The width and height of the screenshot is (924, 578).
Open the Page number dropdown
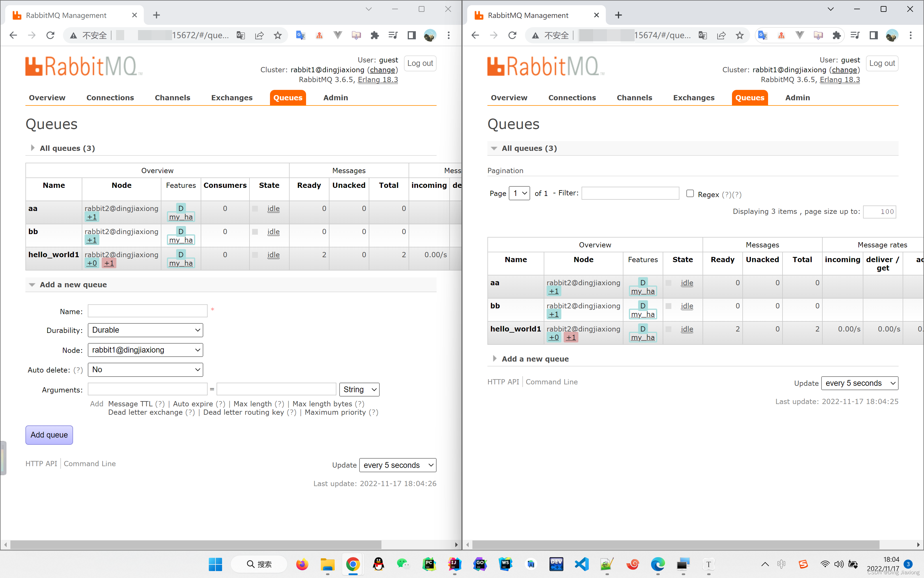520,193
